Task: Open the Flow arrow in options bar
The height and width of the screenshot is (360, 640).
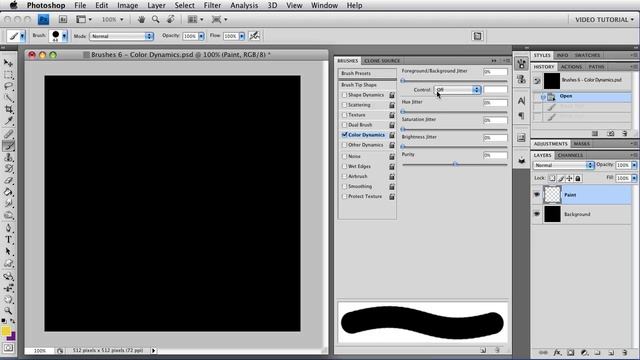Action: click(242, 36)
